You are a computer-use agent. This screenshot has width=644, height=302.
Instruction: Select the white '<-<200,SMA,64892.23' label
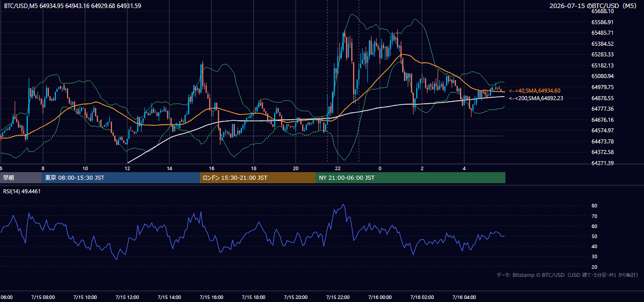pos(536,98)
